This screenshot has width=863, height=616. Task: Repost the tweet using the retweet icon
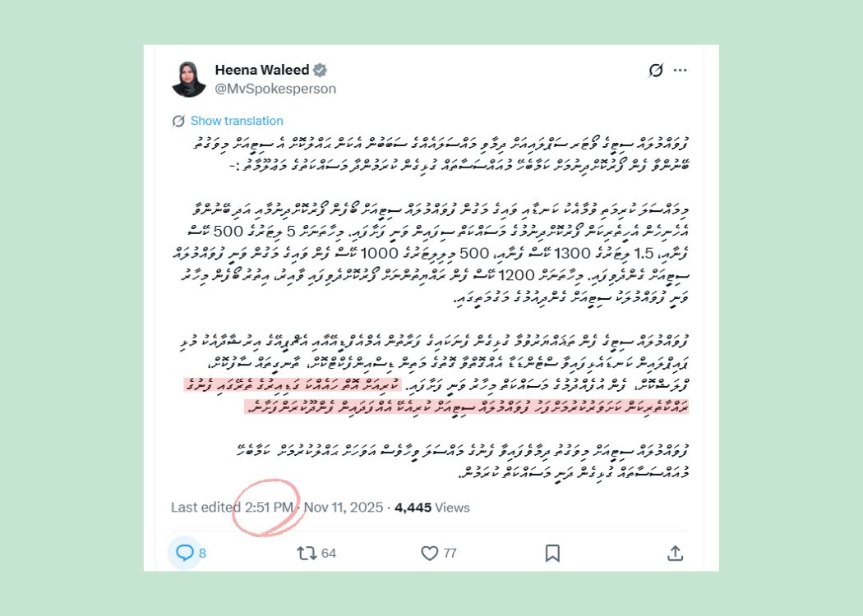coord(307,553)
